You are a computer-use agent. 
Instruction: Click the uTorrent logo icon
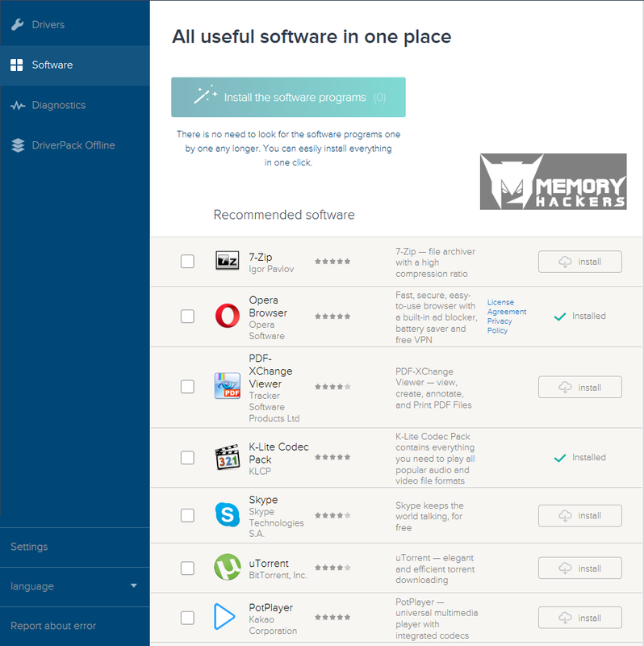pos(228,568)
